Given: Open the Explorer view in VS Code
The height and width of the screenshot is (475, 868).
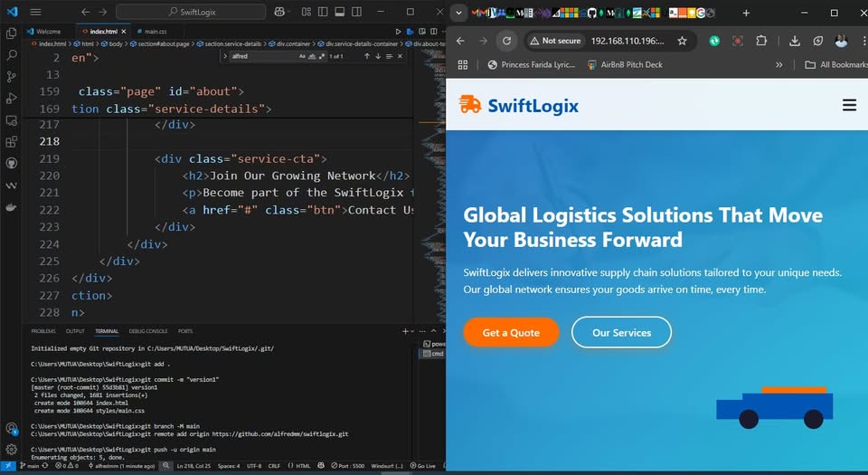Looking at the screenshot, I should (x=11, y=33).
